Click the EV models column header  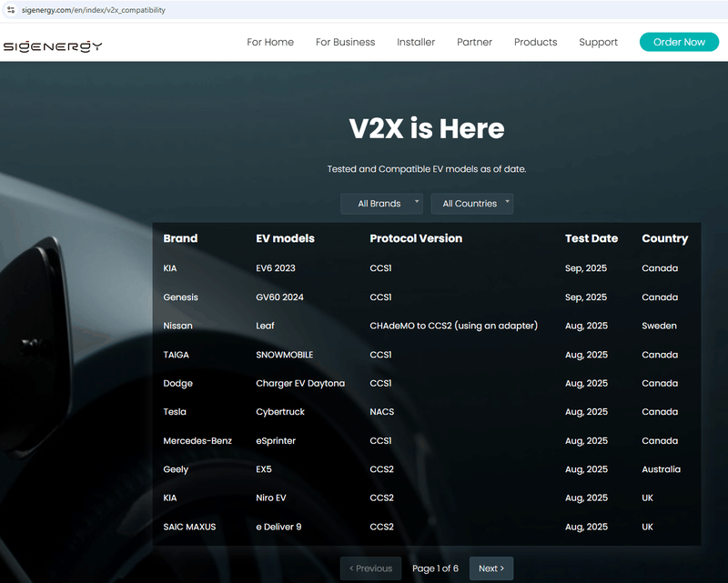click(x=285, y=238)
